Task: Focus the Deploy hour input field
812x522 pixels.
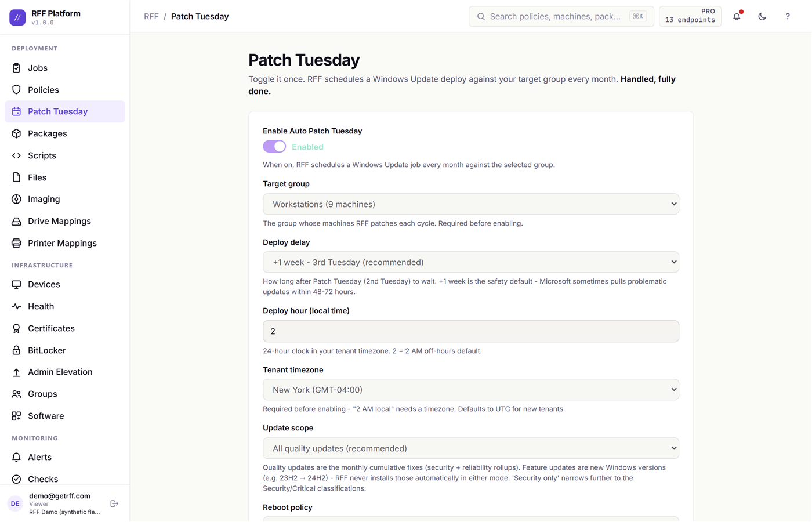Action: click(x=471, y=331)
